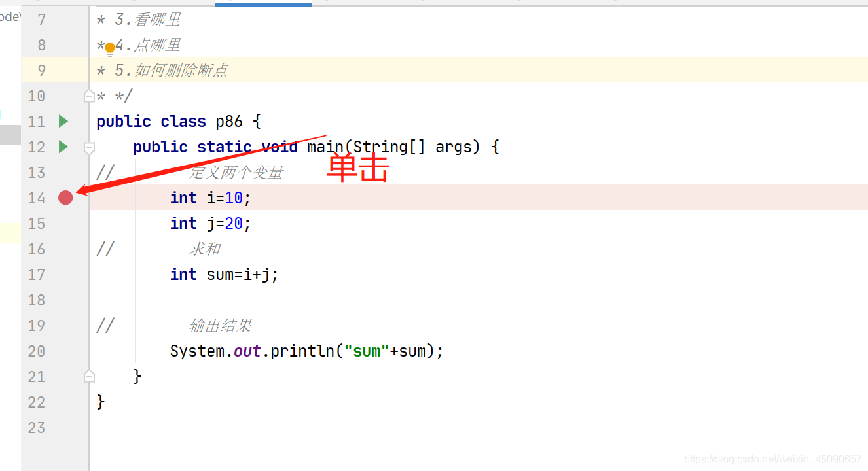Click 'println' in the System.out call

(x=302, y=351)
